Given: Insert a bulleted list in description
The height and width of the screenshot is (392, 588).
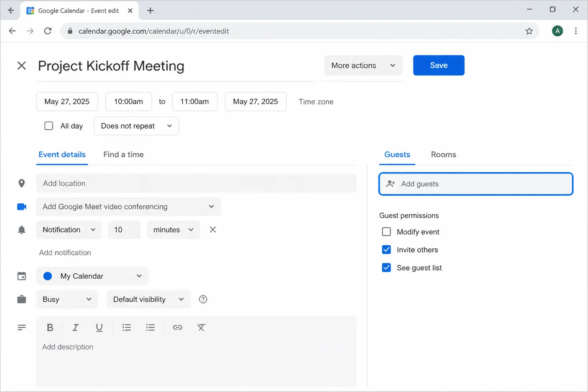Looking at the screenshot, I should 150,327.
